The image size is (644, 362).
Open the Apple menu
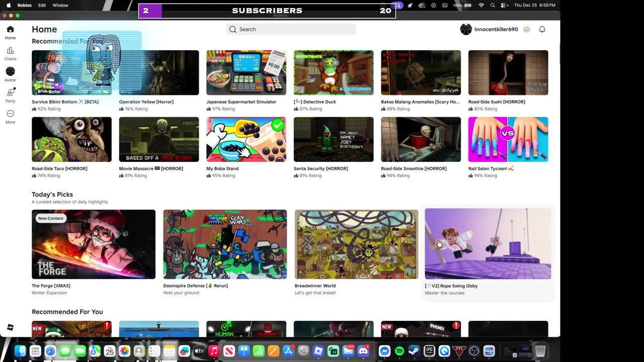[x=9, y=5]
